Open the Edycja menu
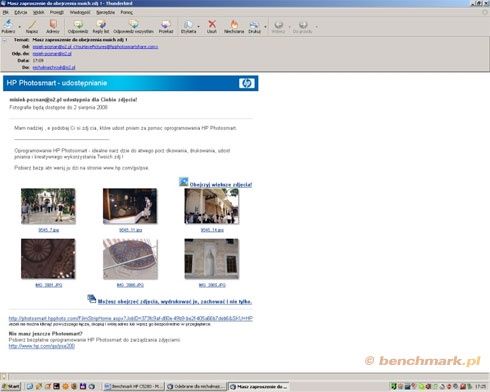 (21, 12)
